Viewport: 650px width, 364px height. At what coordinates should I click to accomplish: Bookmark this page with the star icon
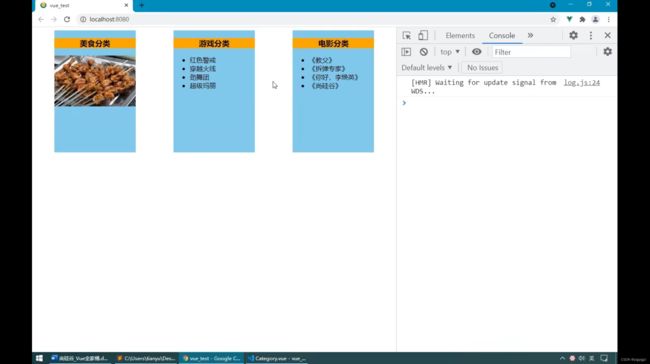553,19
